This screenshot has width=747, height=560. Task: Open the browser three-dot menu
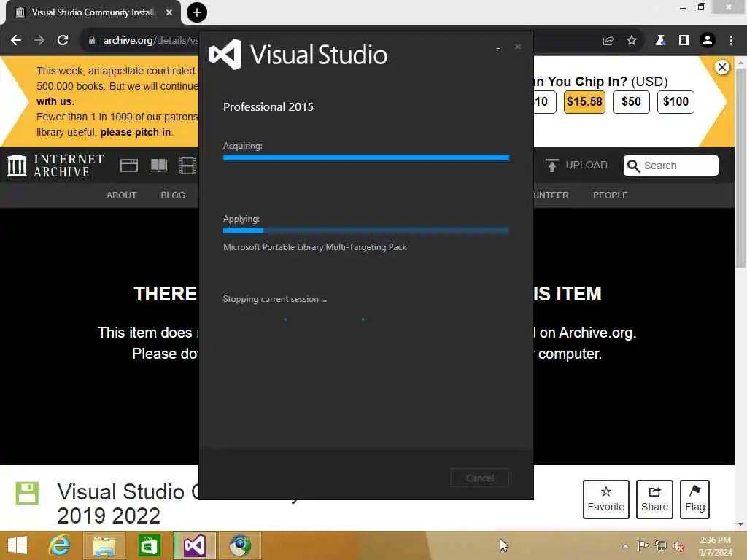click(731, 41)
